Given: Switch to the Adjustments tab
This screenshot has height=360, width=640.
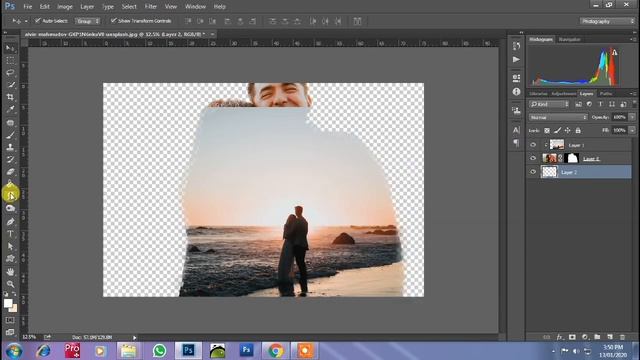Looking at the screenshot, I should click(564, 94).
